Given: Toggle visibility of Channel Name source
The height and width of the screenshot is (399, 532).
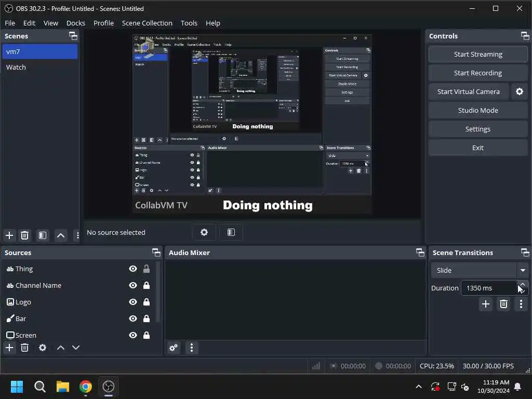Looking at the screenshot, I should click(x=133, y=285).
